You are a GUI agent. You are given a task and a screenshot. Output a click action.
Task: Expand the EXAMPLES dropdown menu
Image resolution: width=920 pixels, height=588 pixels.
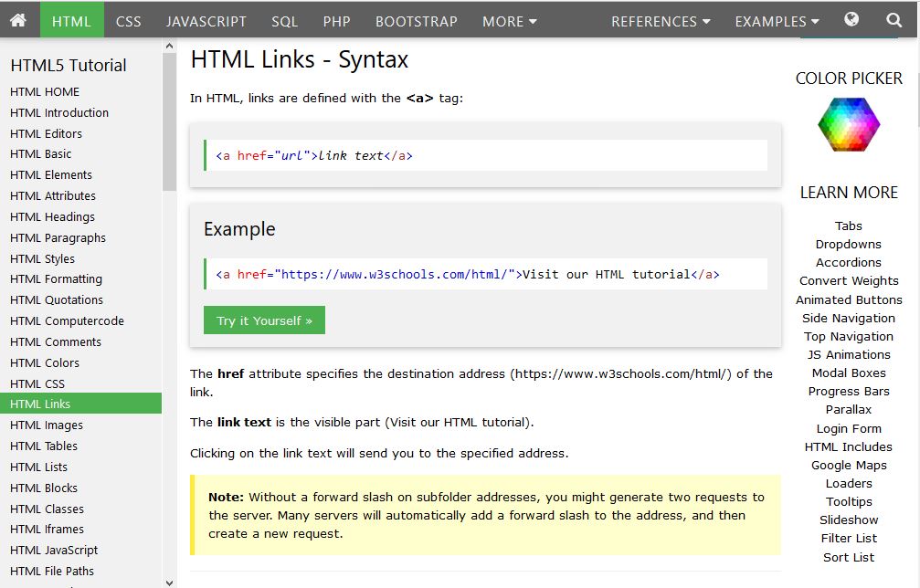(777, 22)
